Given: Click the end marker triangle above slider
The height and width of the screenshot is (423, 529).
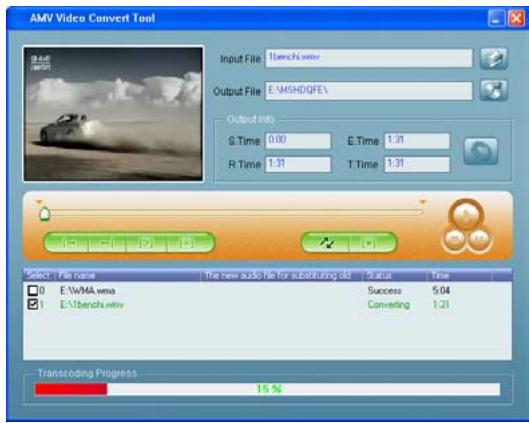Looking at the screenshot, I should coord(423,202).
